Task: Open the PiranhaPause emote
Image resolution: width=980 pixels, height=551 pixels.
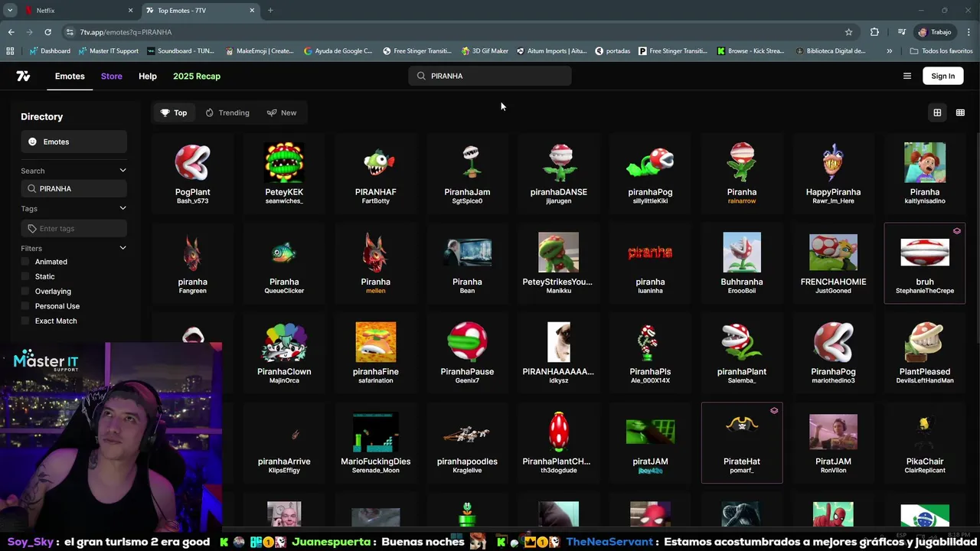Action: [x=467, y=353]
